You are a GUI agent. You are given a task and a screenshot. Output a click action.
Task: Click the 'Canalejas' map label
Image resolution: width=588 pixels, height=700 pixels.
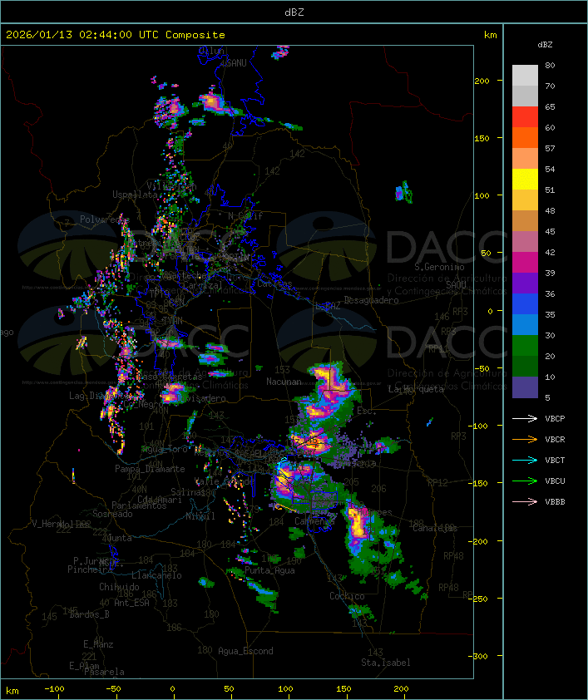(x=435, y=528)
